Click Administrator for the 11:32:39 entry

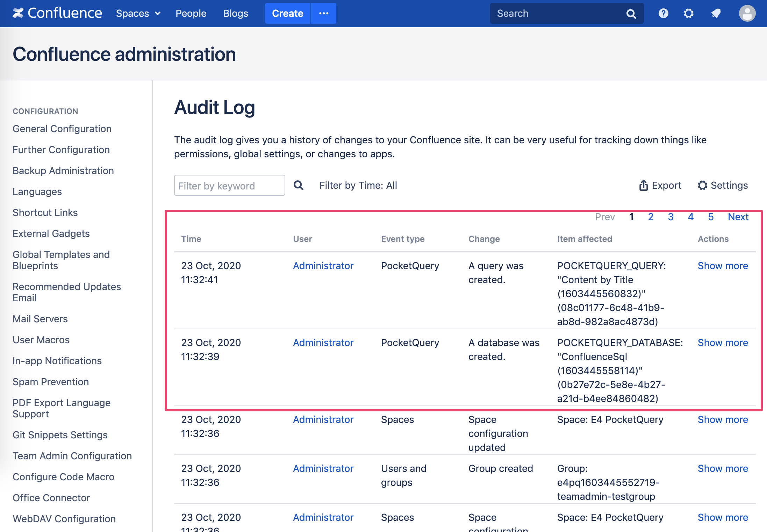(x=323, y=343)
